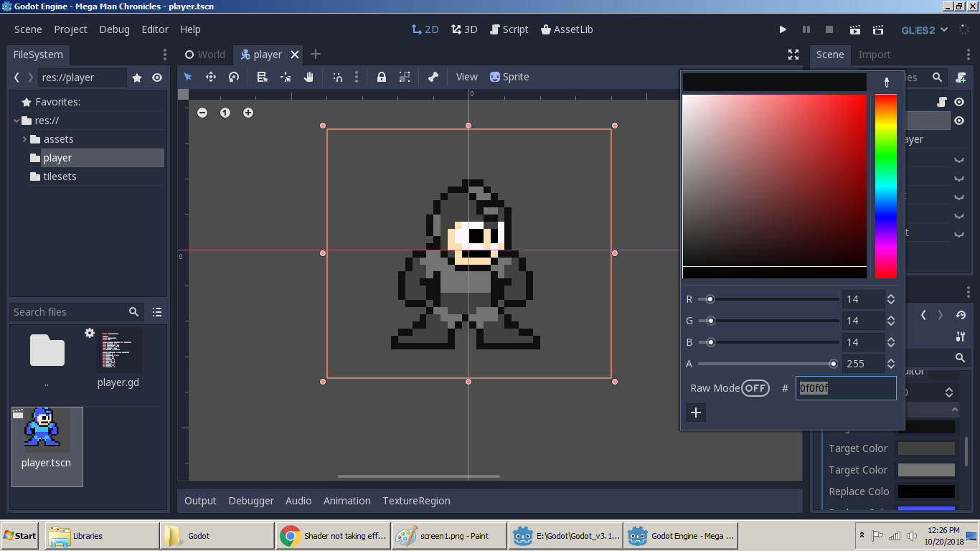Activate Pan mode in the canvas toolbar
The image size is (980, 551).
(x=308, y=77)
